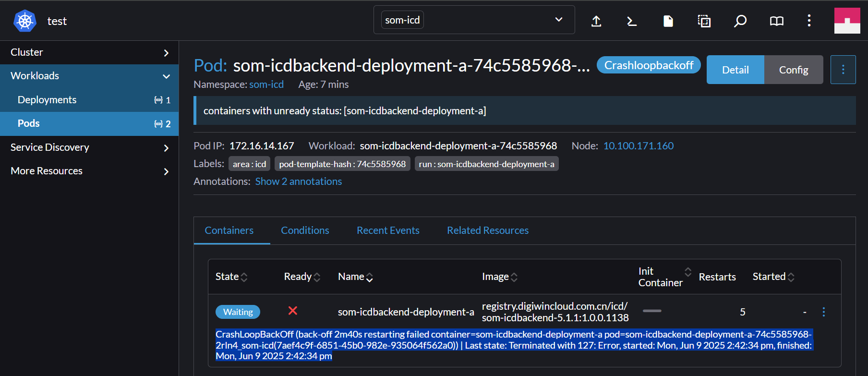The image size is (868, 376).
Task: Expand the Cluster navigation group
Action: click(89, 52)
